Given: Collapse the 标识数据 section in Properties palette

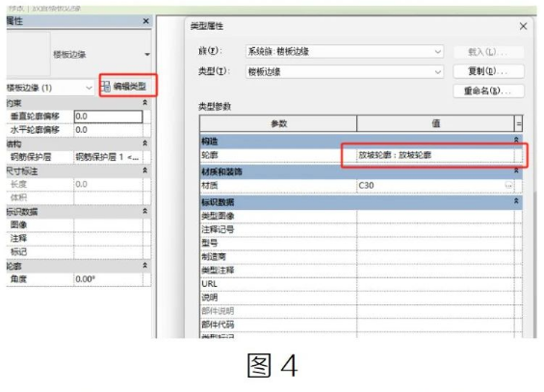Looking at the screenshot, I should coord(145,211).
